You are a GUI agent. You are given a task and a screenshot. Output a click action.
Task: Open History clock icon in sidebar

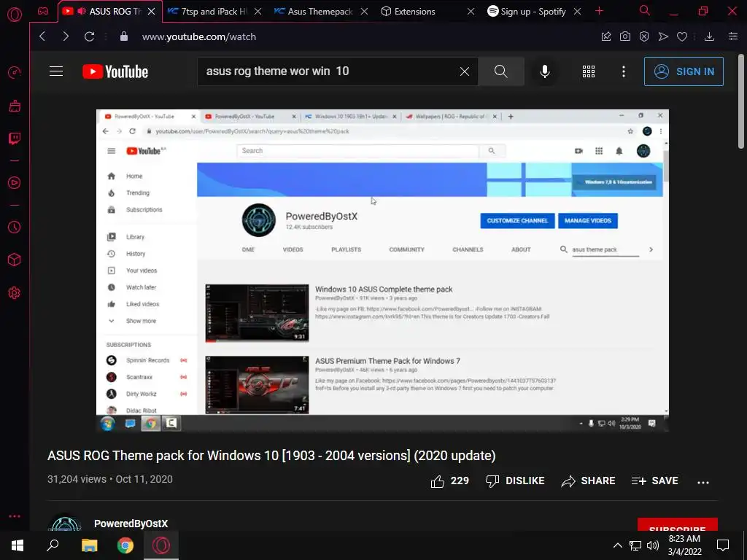click(x=15, y=227)
